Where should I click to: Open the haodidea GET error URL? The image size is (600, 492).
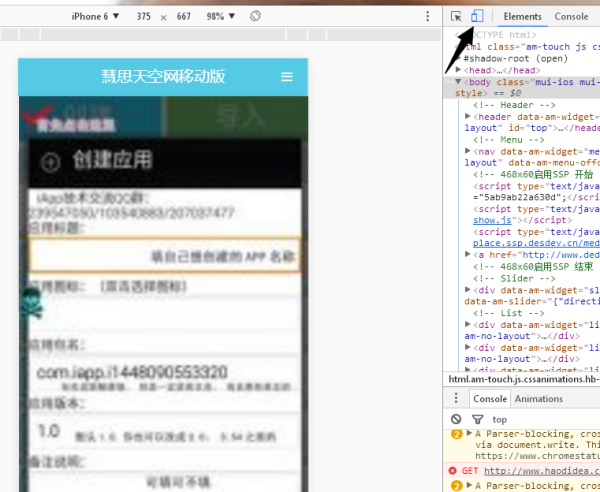542,471
